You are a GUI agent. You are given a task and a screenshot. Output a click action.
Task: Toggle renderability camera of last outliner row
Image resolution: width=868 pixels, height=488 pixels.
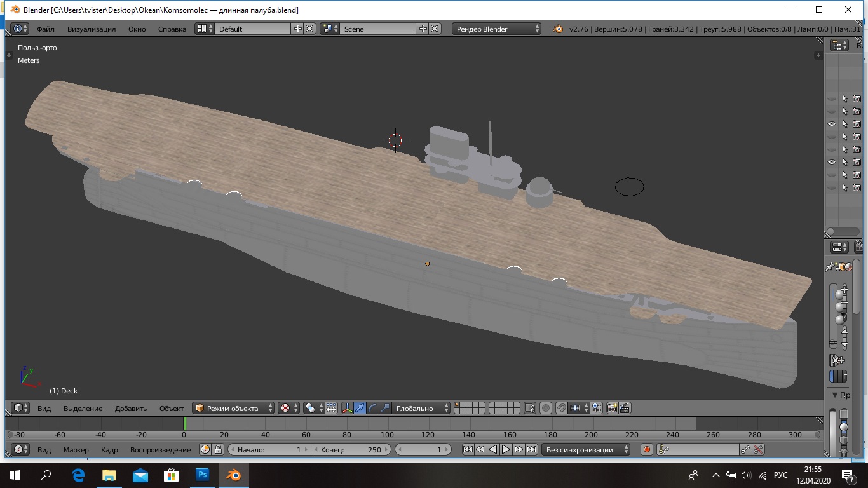(857, 187)
